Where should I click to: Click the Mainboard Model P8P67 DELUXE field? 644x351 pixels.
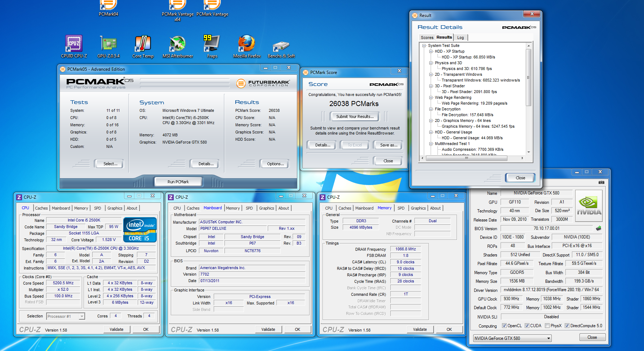(x=233, y=228)
